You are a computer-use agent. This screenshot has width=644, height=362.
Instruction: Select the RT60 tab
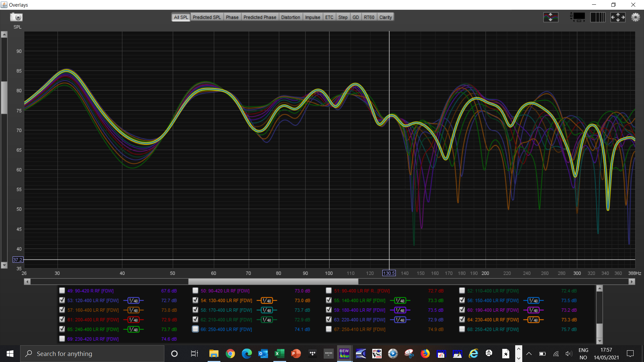(369, 17)
